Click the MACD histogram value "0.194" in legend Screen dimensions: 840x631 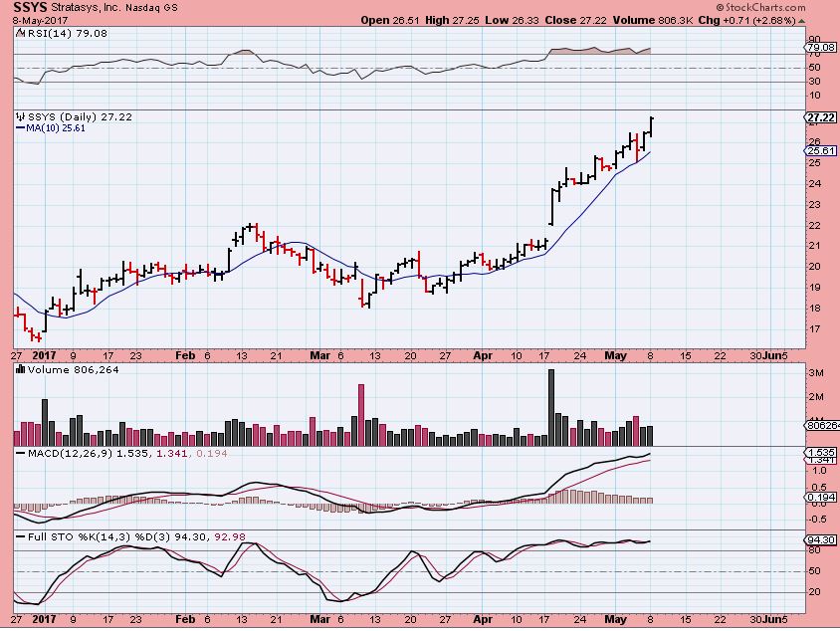tap(212, 453)
